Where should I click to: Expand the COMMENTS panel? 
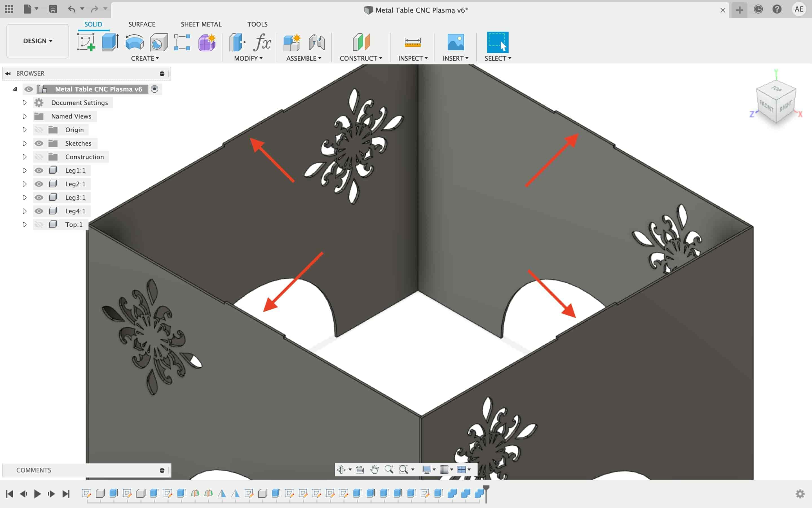[162, 470]
